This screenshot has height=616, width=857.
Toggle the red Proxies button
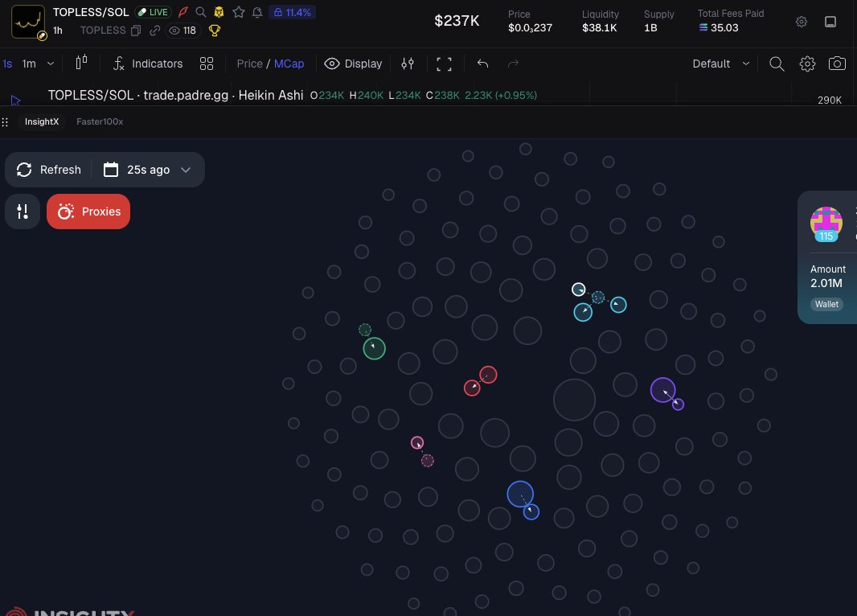(88, 211)
